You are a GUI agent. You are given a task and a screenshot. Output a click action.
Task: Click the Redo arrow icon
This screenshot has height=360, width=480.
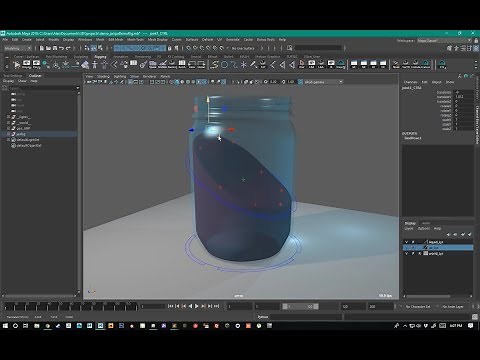[x=68, y=48]
